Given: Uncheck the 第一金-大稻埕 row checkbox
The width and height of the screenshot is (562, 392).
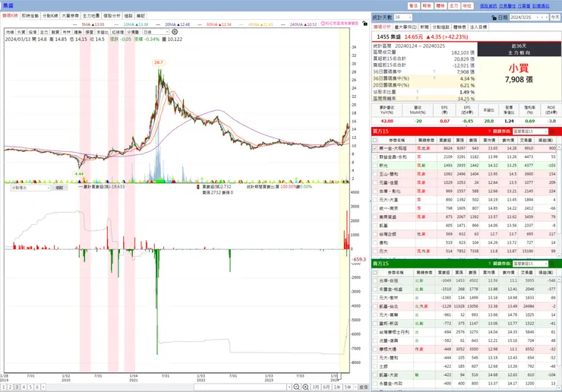Looking at the screenshot, I should [x=375, y=148].
